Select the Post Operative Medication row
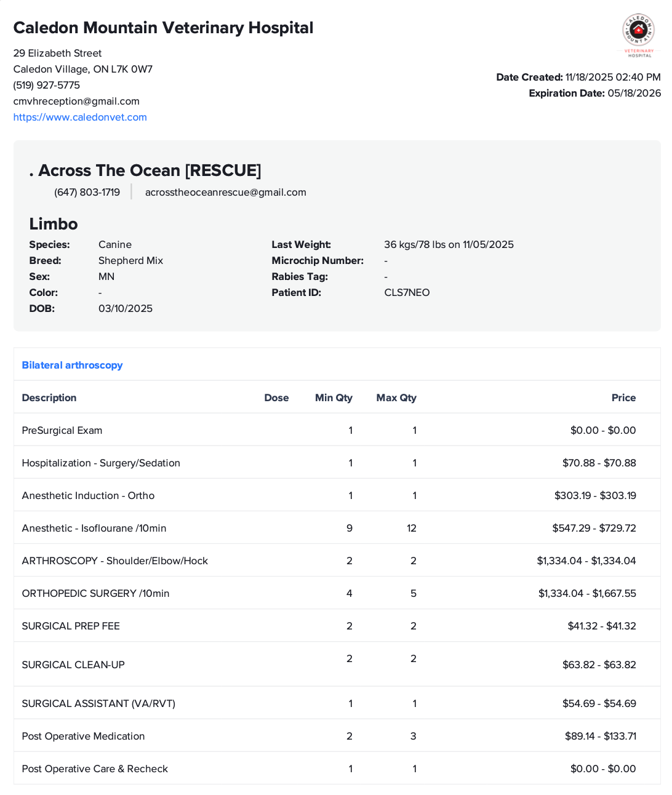This screenshot has width=672, height=795. pyautogui.click(x=83, y=736)
